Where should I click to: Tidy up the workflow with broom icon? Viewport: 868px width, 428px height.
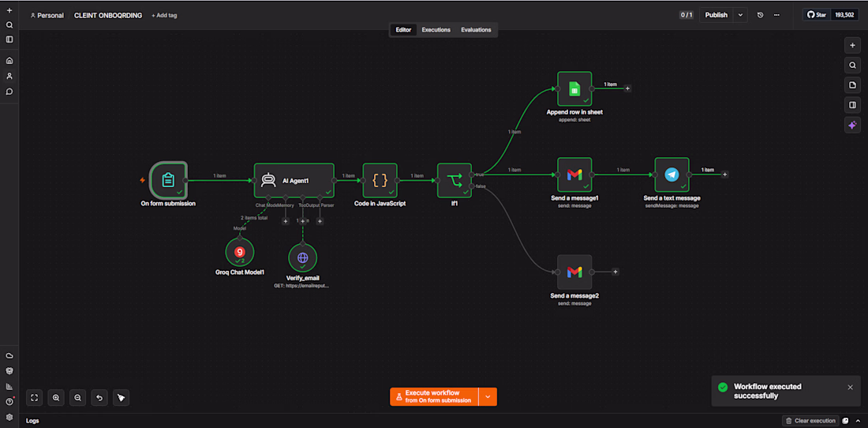121,397
